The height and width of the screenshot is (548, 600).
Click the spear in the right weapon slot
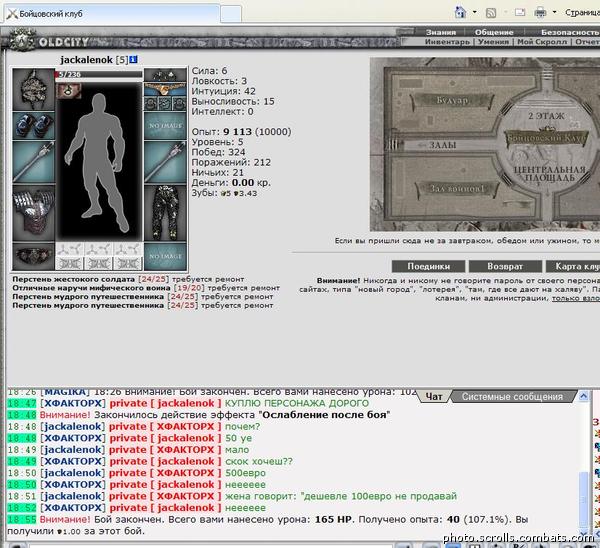pyautogui.click(x=165, y=162)
